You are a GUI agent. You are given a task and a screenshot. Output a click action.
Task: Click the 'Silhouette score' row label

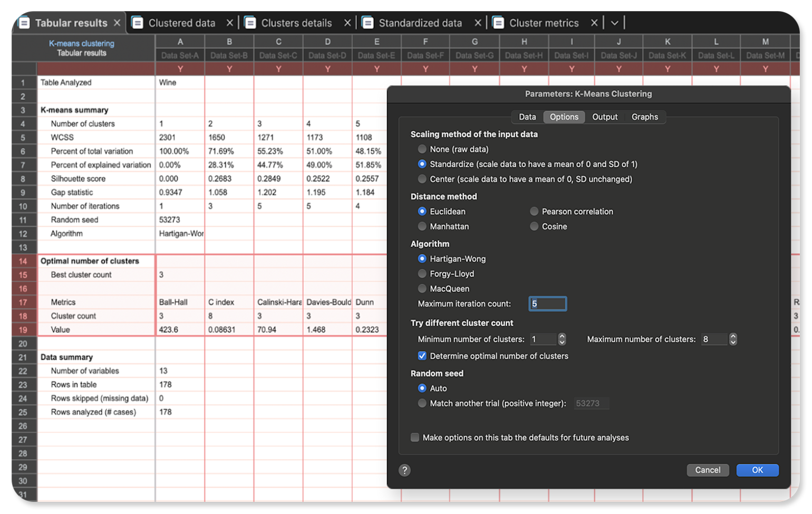[78, 179]
